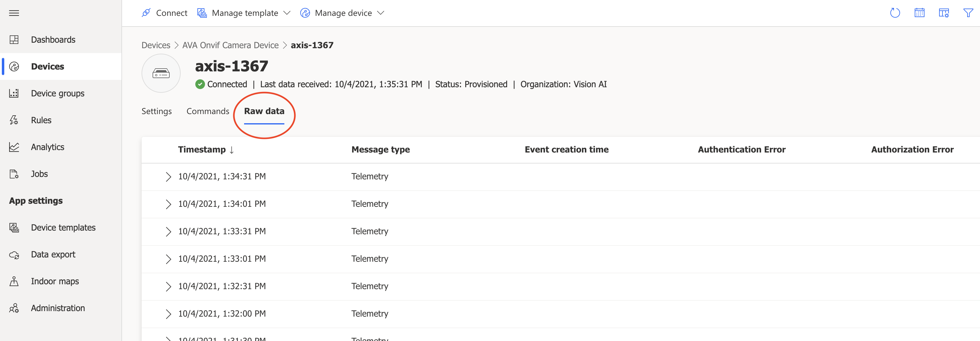Open the calendar time range icon
Screen dimensions: 980x341
(x=919, y=13)
